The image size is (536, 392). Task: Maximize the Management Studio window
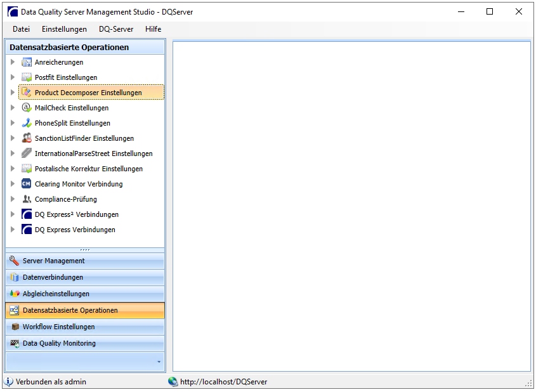490,11
